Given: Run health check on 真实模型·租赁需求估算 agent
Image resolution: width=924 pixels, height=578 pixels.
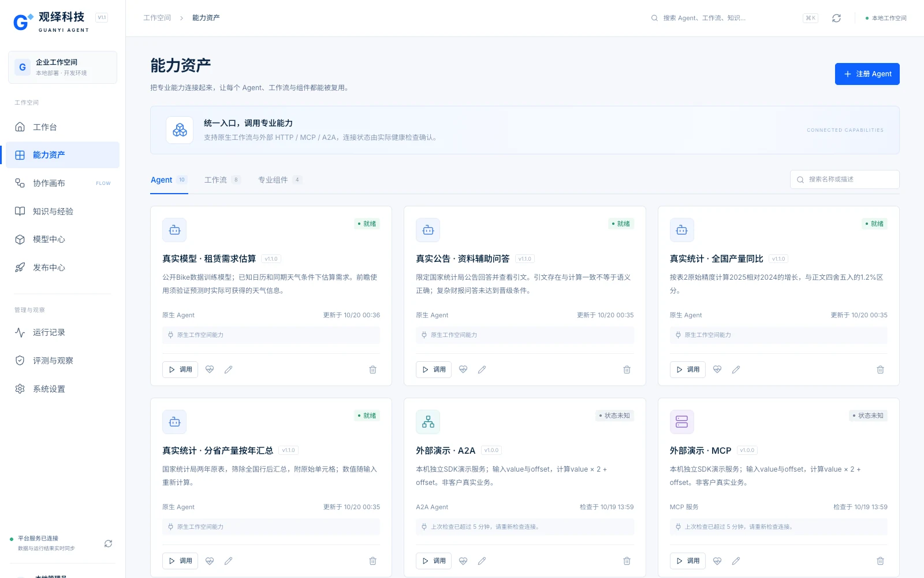Looking at the screenshot, I should (210, 369).
